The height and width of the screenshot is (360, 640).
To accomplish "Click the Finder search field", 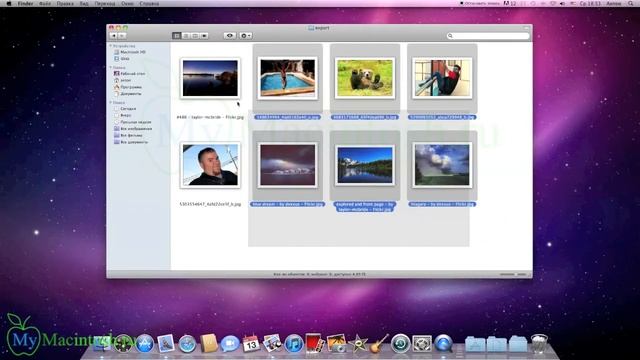I will (488, 36).
